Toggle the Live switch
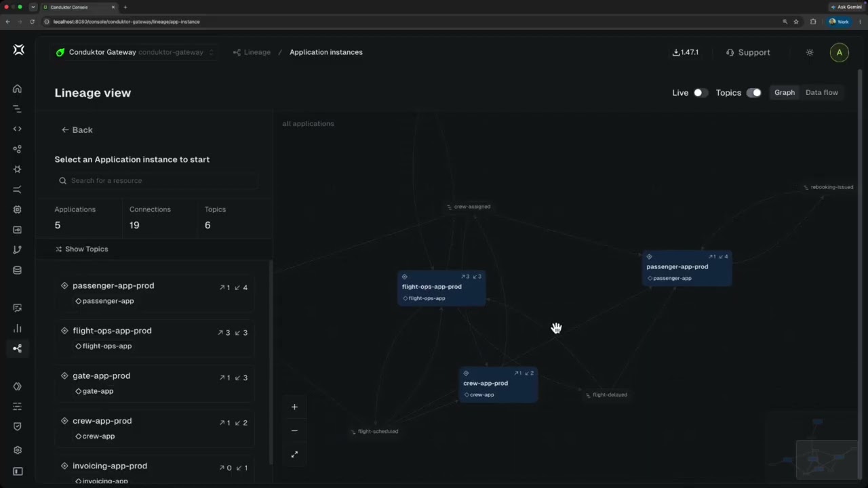This screenshot has width=868, height=488. 701,93
